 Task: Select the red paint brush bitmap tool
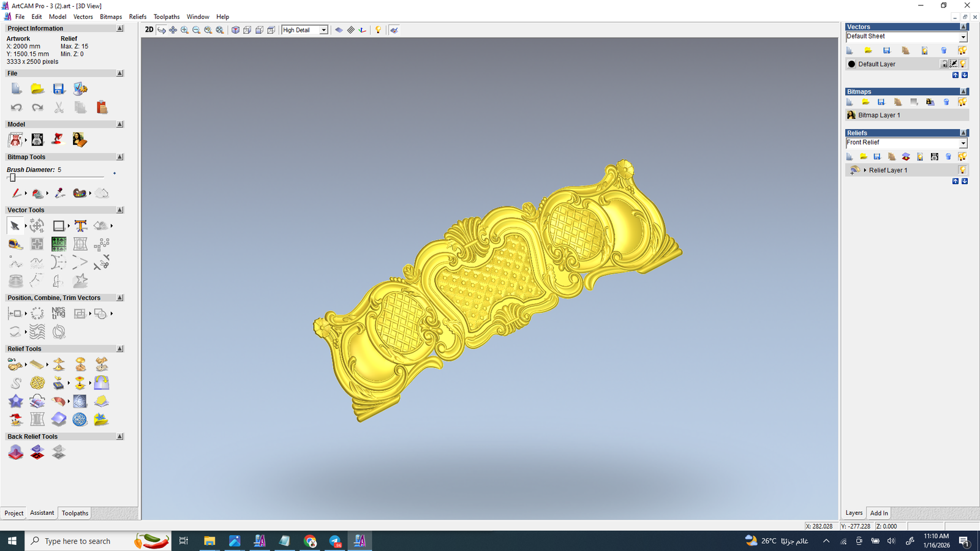tap(16, 193)
